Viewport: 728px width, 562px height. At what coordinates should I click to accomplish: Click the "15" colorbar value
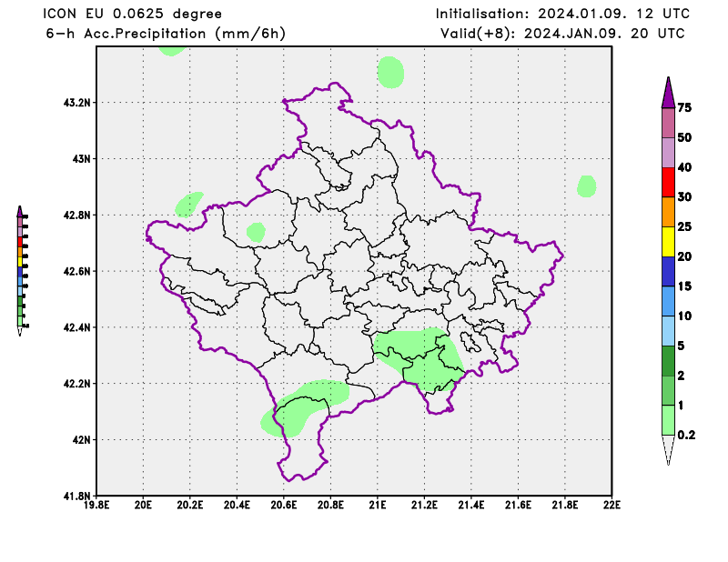click(x=684, y=286)
